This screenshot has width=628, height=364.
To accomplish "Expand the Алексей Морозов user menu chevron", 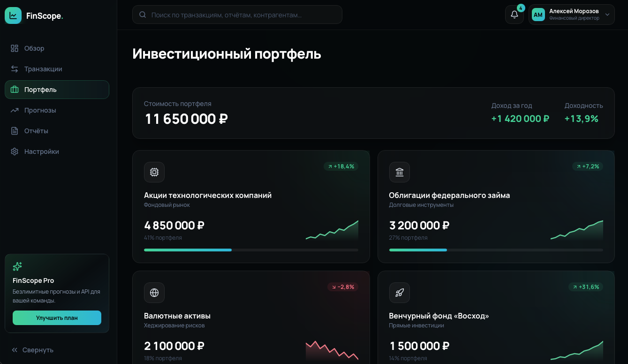I will pos(607,15).
